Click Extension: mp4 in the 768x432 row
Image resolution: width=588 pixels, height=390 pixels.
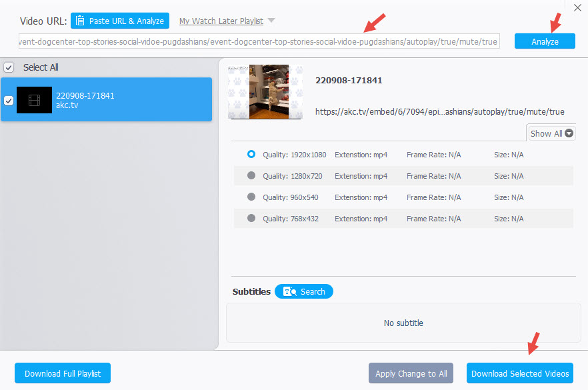pos(361,219)
